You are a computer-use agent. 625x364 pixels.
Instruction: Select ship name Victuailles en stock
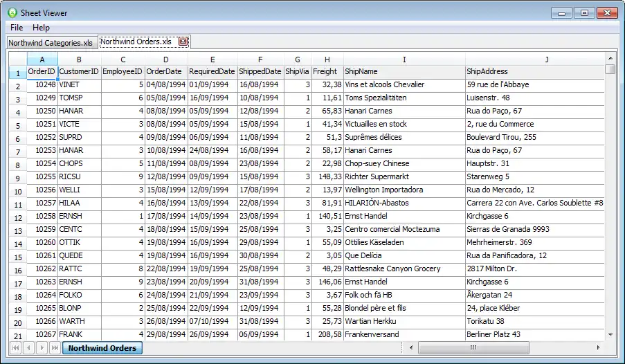pyautogui.click(x=405, y=124)
